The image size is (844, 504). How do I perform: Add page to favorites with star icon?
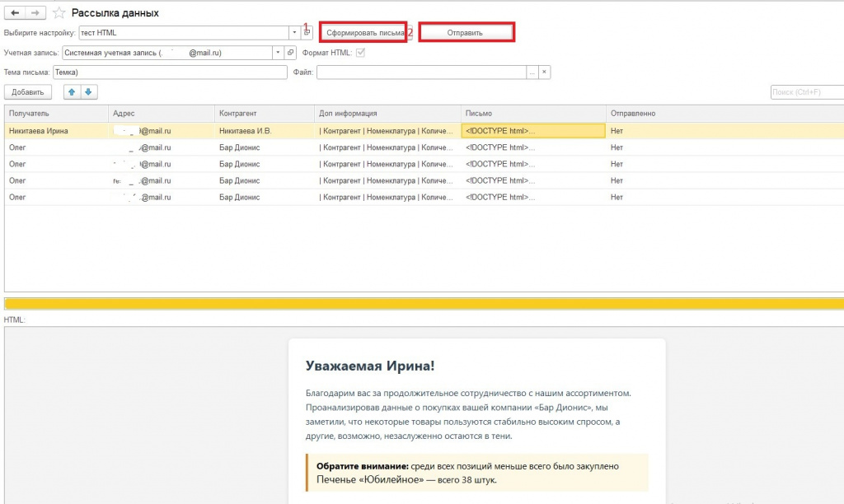point(59,13)
